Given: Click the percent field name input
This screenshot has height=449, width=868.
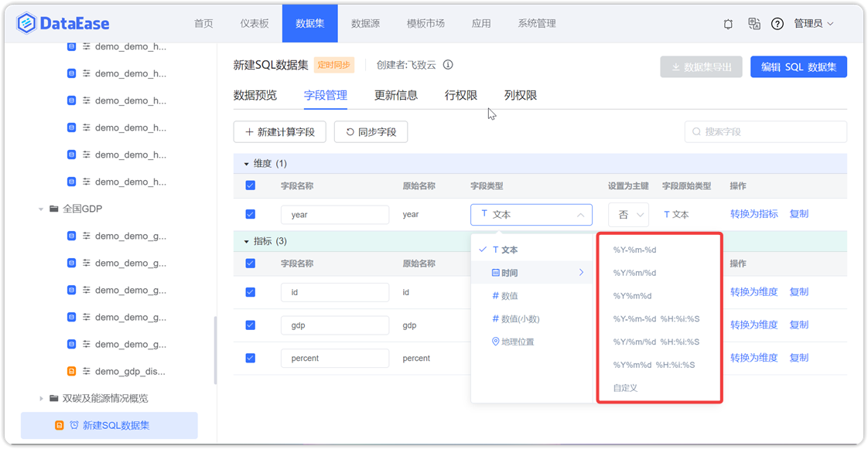Looking at the screenshot, I should (x=335, y=359).
